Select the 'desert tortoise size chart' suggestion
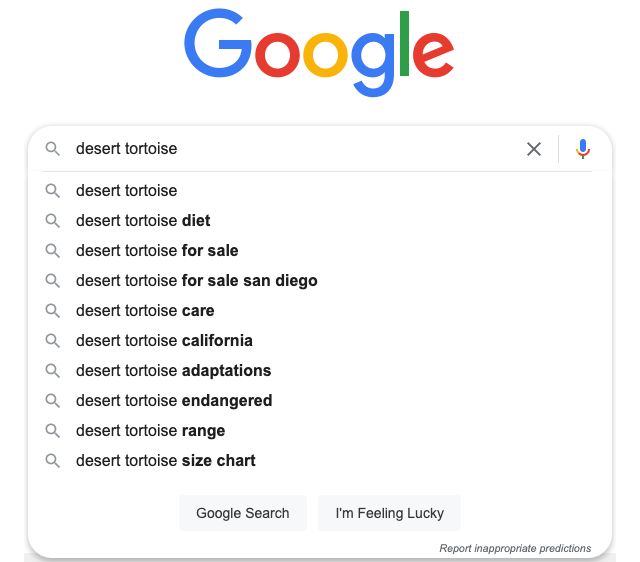This screenshot has height=562, width=640. tap(166, 461)
